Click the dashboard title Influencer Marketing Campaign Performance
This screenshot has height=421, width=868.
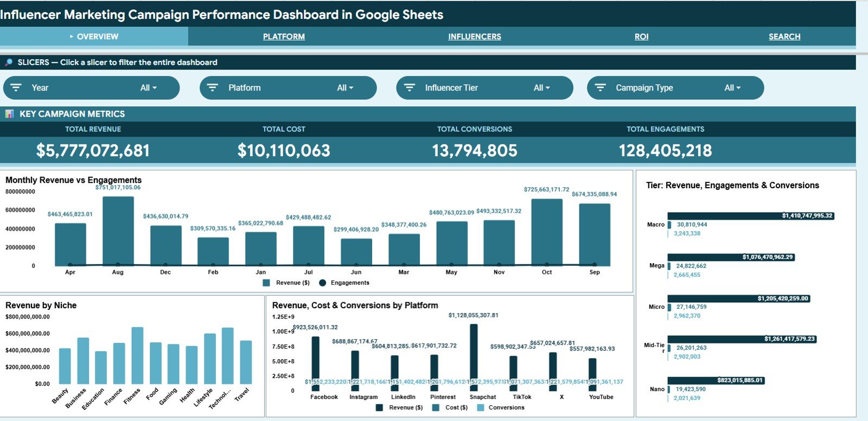pyautogui.click(x=222, y=15)
